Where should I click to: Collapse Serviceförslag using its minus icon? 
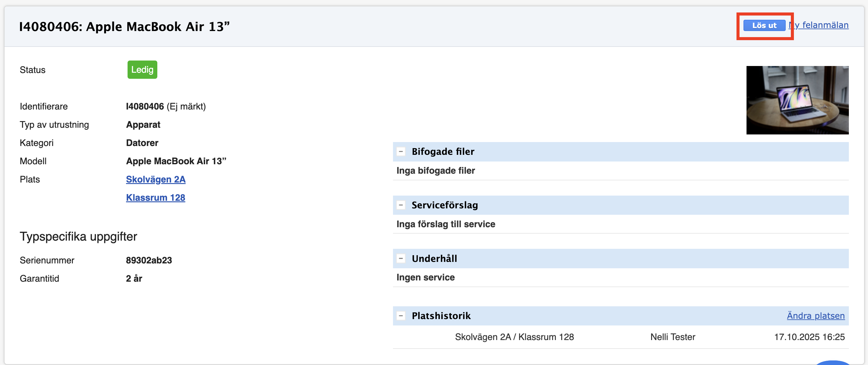pyautogui.click(x=401, y=205)
